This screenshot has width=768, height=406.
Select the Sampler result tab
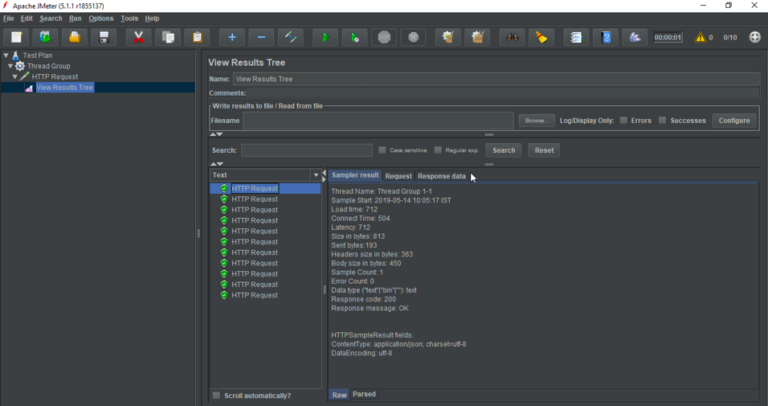pyautogui.click(x=355, y=175)
